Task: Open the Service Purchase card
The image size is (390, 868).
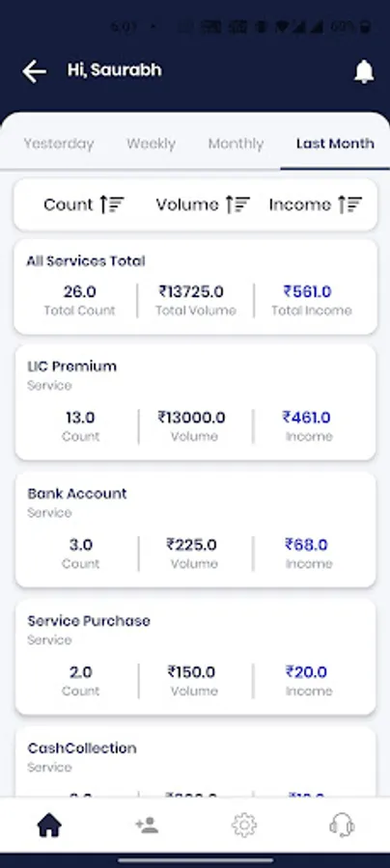Action: click(x=196, y=657)
